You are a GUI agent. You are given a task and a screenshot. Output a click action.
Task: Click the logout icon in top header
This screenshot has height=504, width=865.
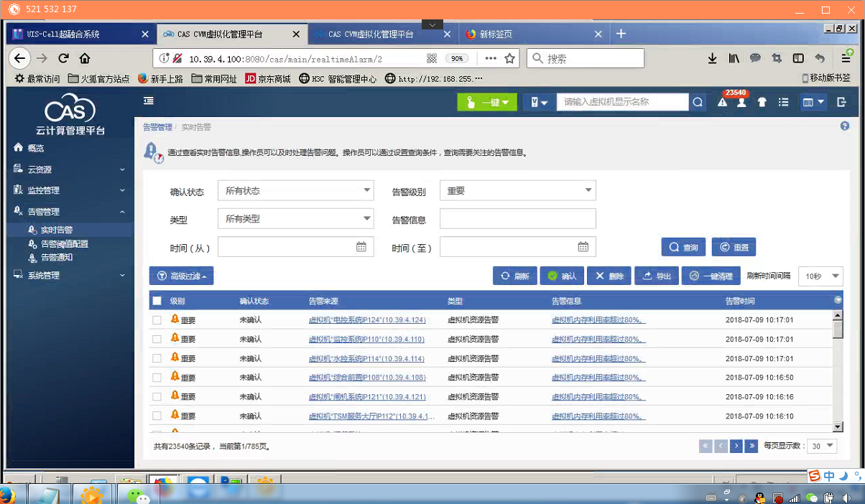click(841, 103)
